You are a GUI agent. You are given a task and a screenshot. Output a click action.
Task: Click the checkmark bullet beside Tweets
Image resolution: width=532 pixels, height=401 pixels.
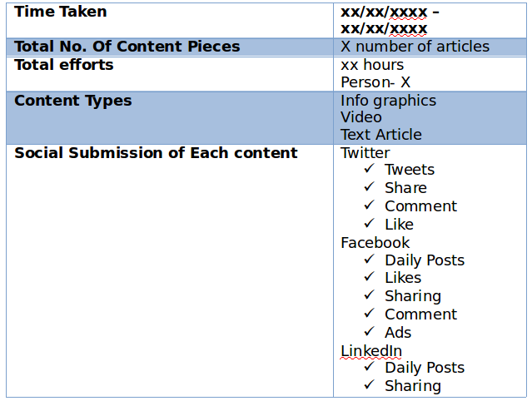369,170
